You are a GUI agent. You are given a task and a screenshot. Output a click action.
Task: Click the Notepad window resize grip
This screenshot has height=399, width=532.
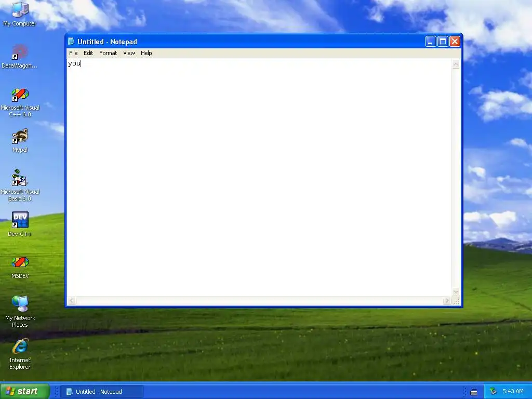point(456,301)
